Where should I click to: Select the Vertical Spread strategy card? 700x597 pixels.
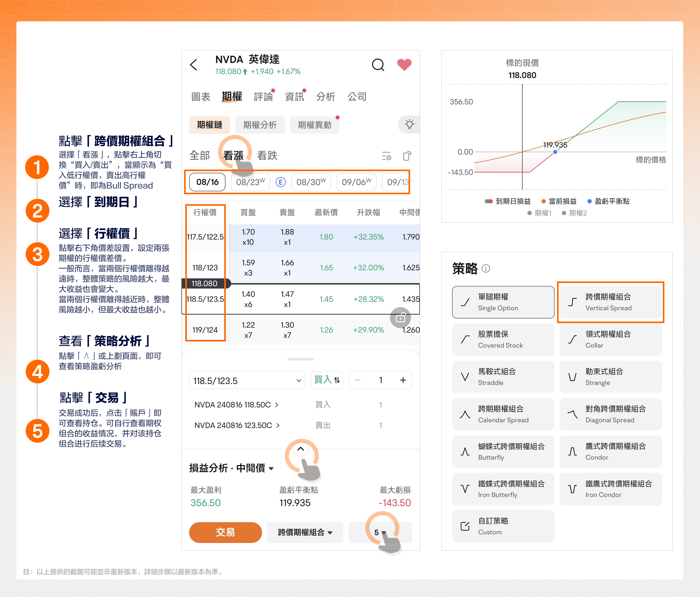[610, 302]
